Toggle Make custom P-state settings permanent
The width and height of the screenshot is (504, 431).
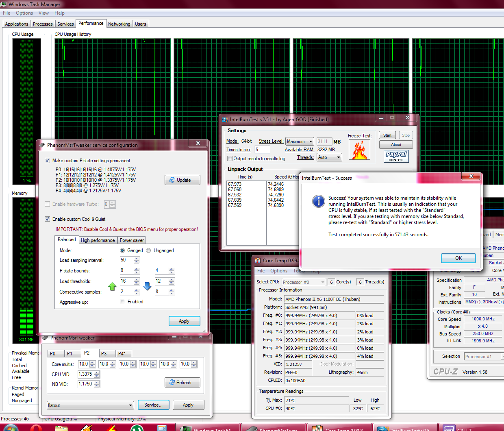(x=48, y=161)
